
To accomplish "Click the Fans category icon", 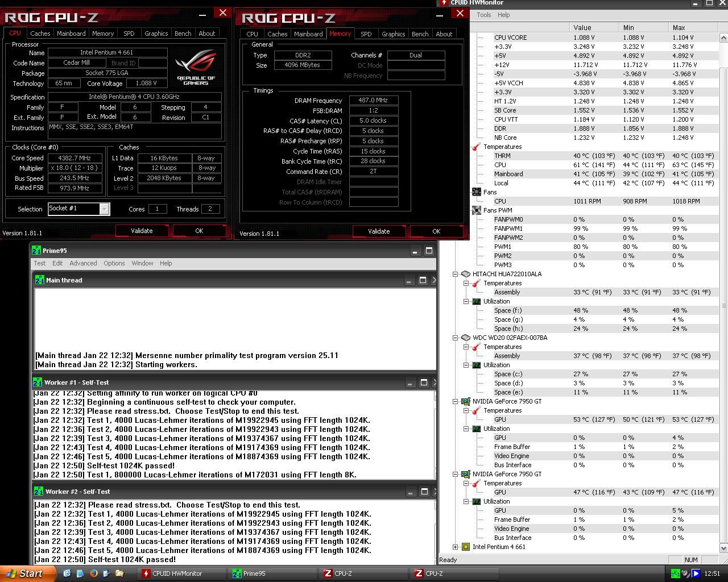I will (476, 192).
